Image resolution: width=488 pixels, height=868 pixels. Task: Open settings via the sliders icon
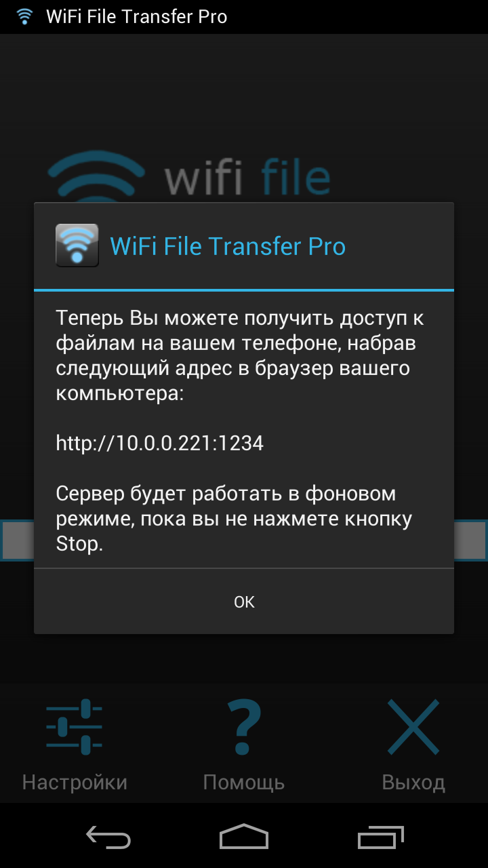75,727
